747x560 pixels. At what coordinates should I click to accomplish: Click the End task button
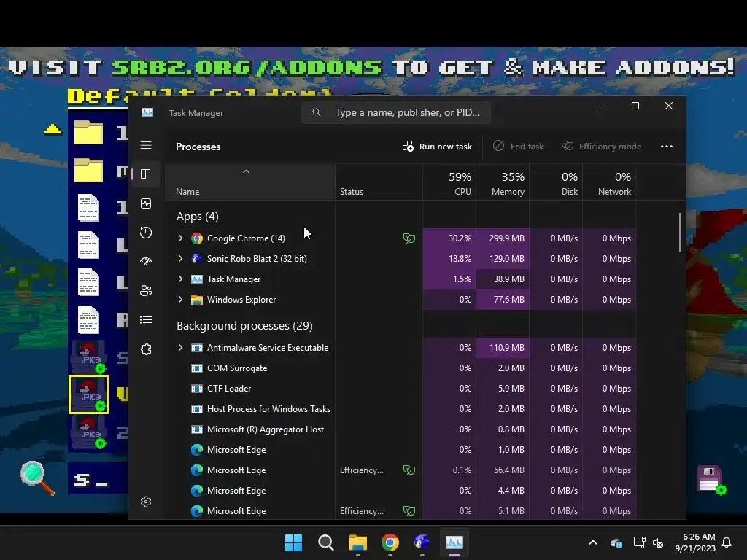tap(519, 146)
